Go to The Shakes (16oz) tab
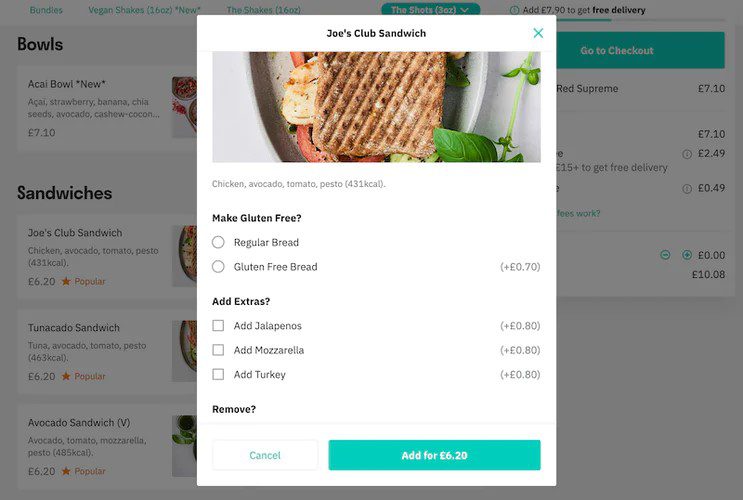The width and height of the screenshot is (743, 500). (x=263, y=10)
